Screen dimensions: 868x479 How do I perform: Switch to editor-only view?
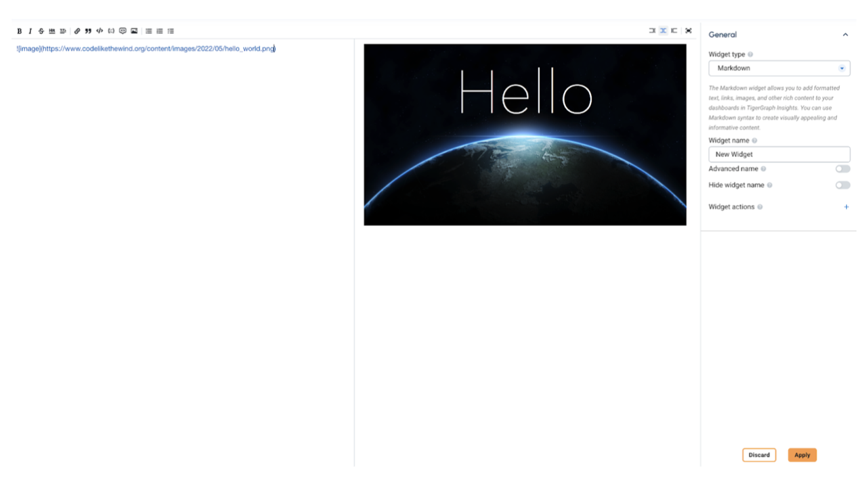[x=652, y=30]
